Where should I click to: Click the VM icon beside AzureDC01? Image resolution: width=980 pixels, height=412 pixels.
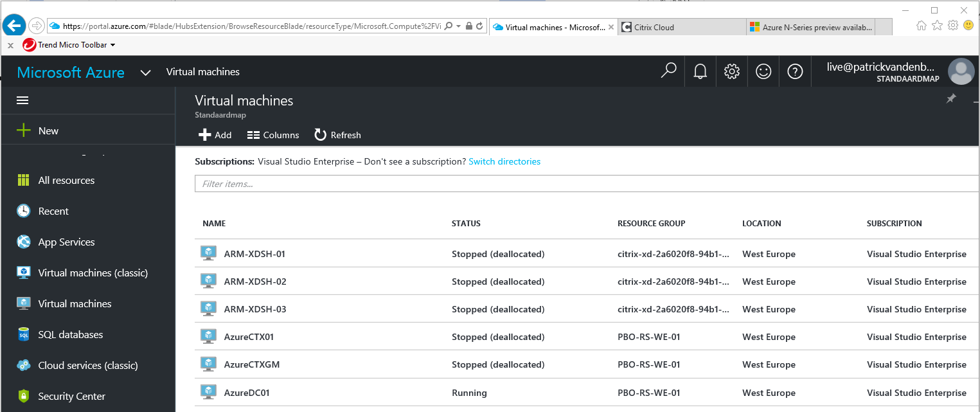point(208,391)
